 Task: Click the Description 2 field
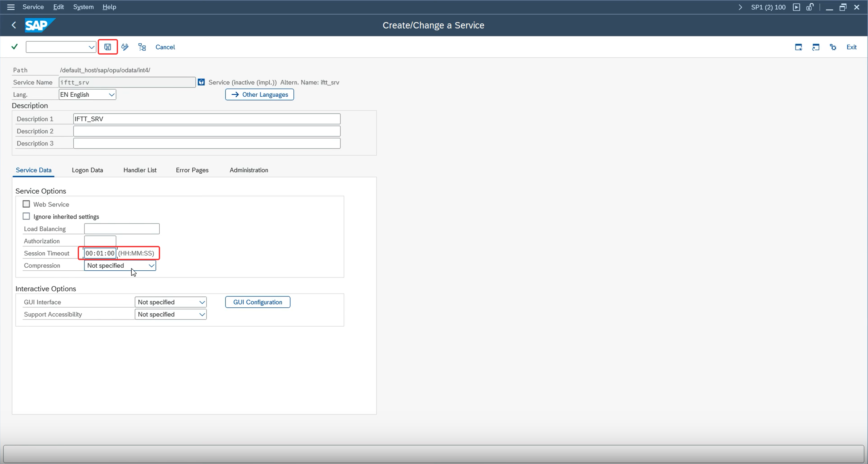(x=207, y=131)
